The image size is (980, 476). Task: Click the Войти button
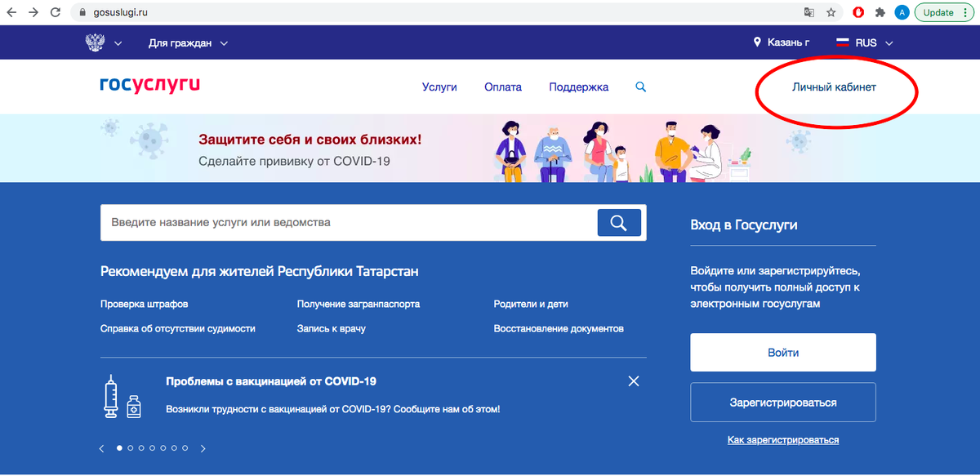click(x=782, y=353)
